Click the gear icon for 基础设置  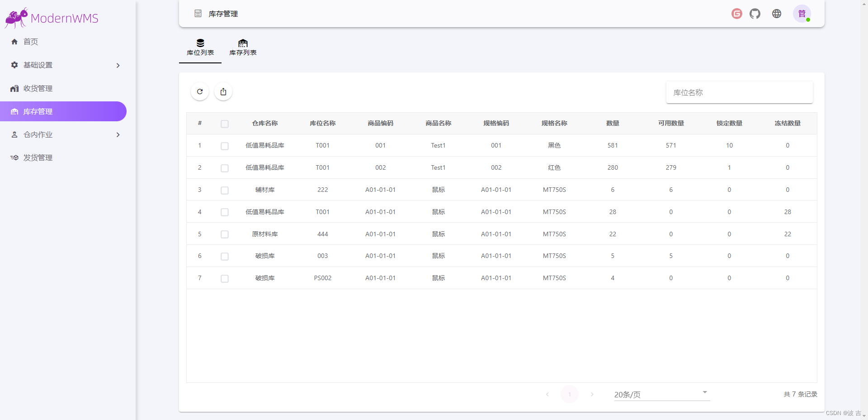click(x=14, y=65)
